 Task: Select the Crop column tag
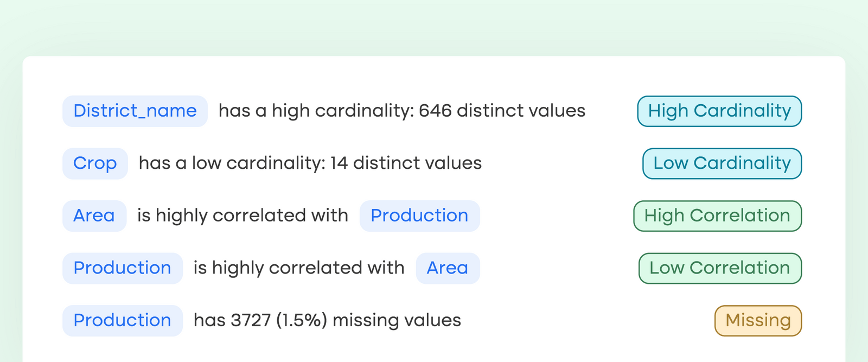click(x=95, y=163)
